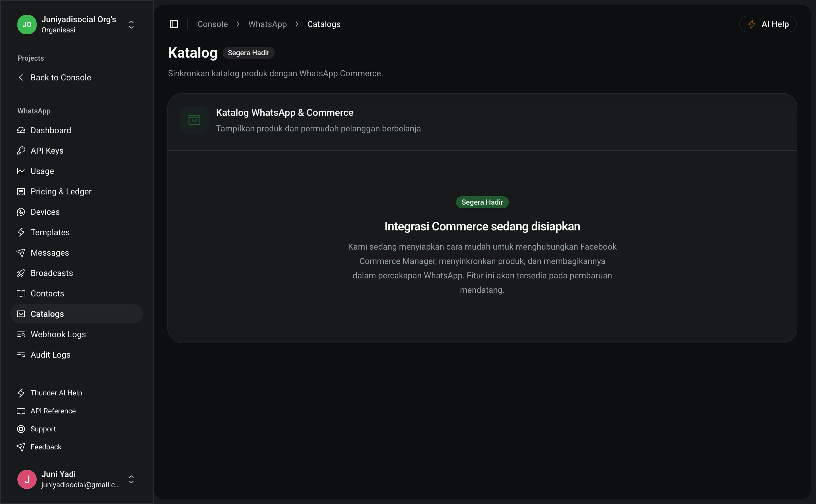The image size is (816, 504).
Task: Click the API Reference book icon
Action: (21, 411)
